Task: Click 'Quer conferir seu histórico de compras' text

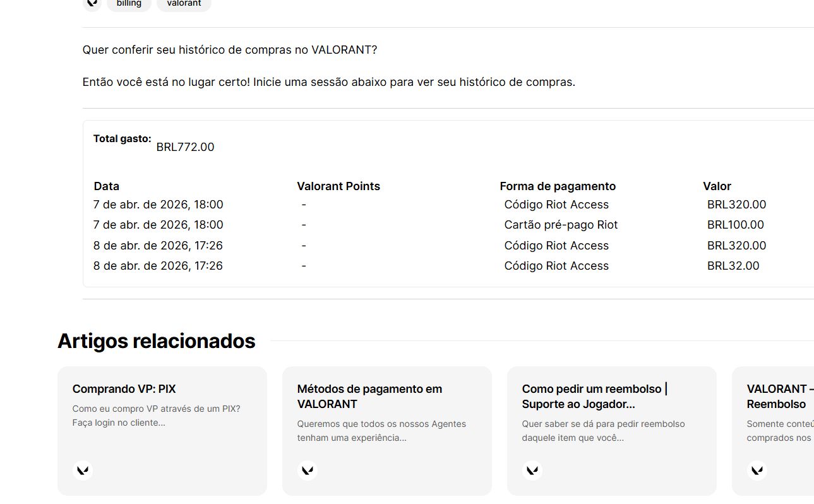Action: tap(230, 50)
